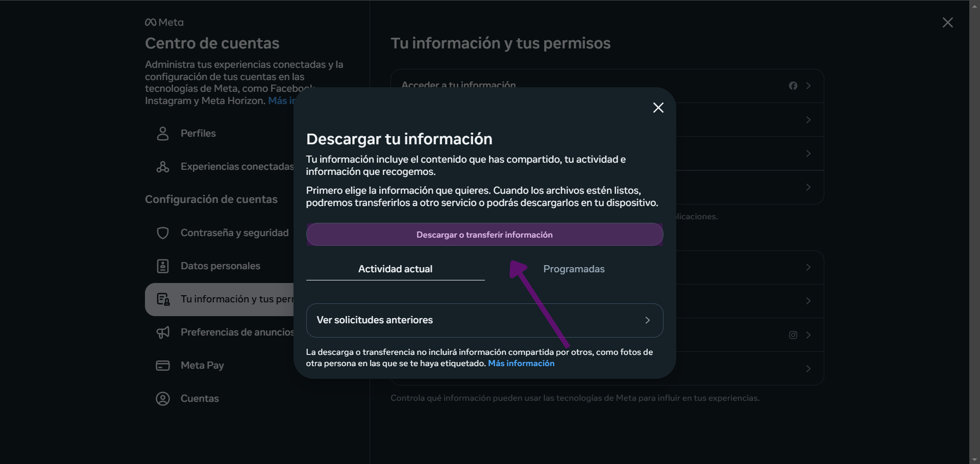Open Acceder a tu información row
Screen dimensions: 980x464
tap(607, 86)
